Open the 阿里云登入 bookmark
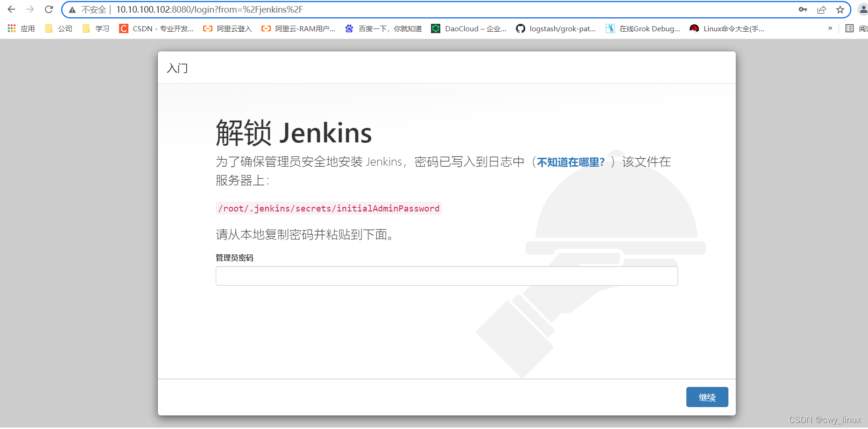The width and height of the screenshot is (868, 429). pos(227,28)
